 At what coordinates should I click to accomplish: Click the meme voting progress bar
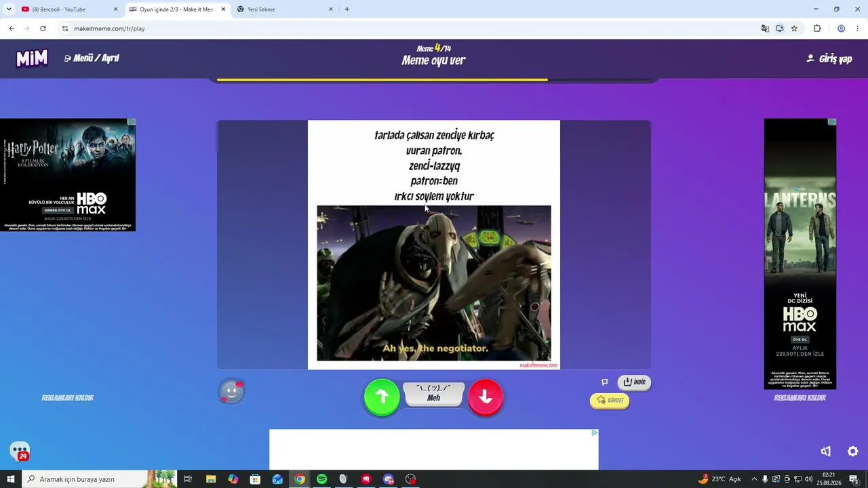(x=434, y=80)
